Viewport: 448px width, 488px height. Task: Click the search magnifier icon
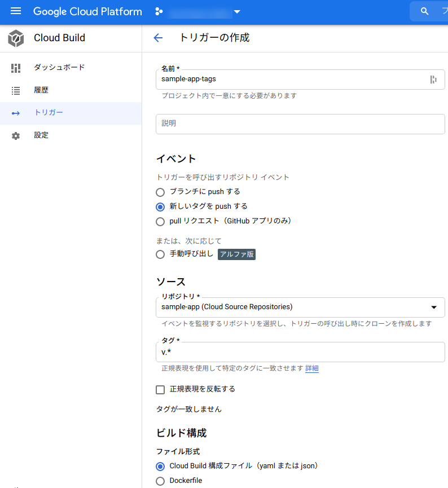[x=424, y=11]
